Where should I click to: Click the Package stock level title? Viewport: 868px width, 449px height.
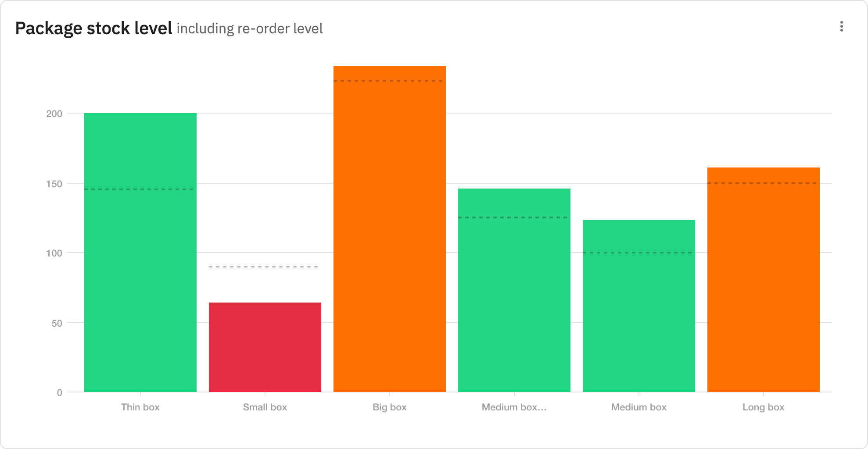click(93, 29)
